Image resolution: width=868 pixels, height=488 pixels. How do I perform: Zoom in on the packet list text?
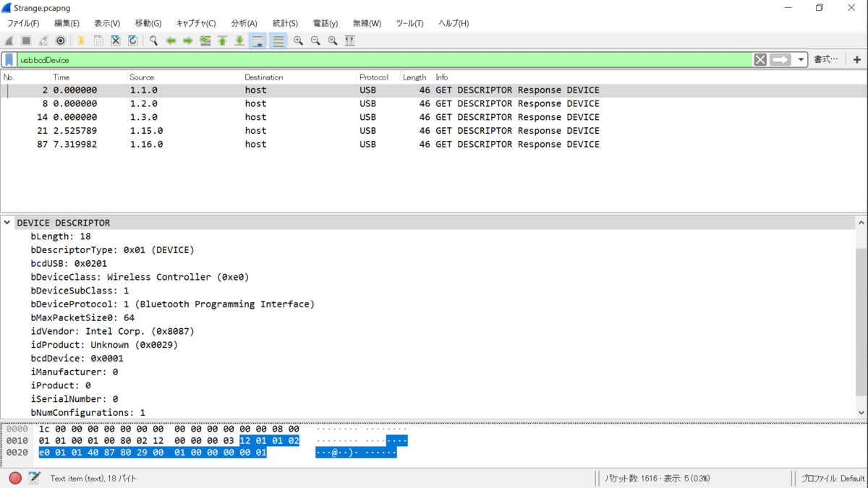point(298,40)
